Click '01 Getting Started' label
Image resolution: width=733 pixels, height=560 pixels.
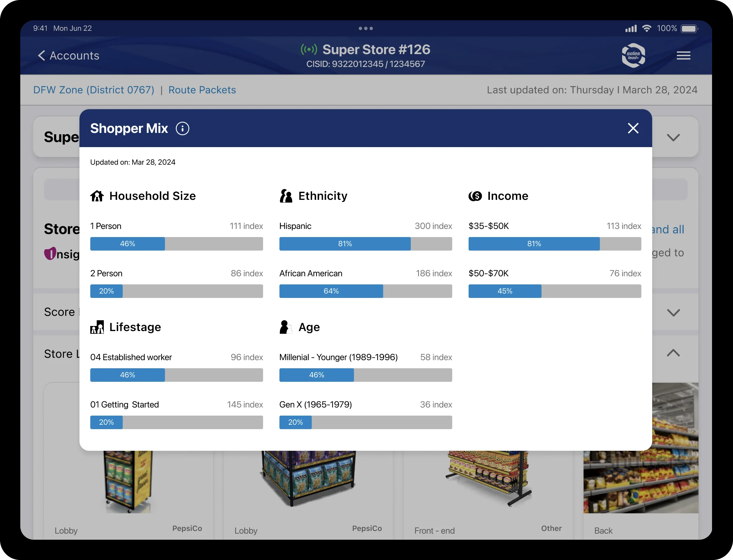(x=124, y=404)
